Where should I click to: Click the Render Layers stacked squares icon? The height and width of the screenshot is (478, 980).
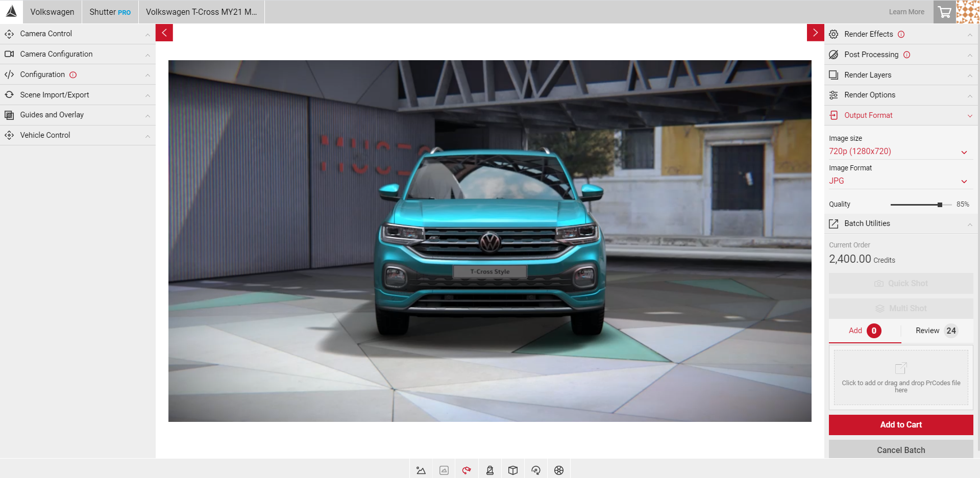coord(834,75)
